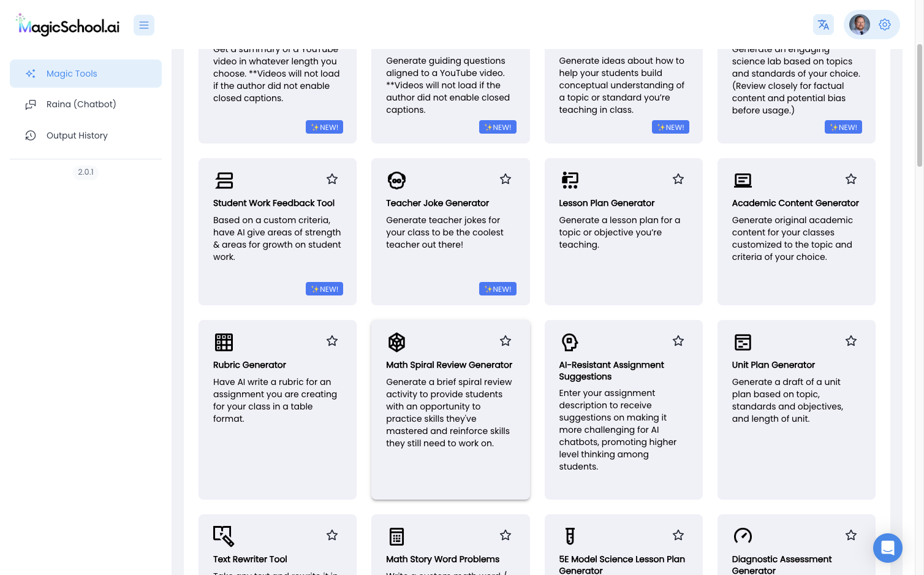
Task: Go to Output History
Action: (86, 135)
